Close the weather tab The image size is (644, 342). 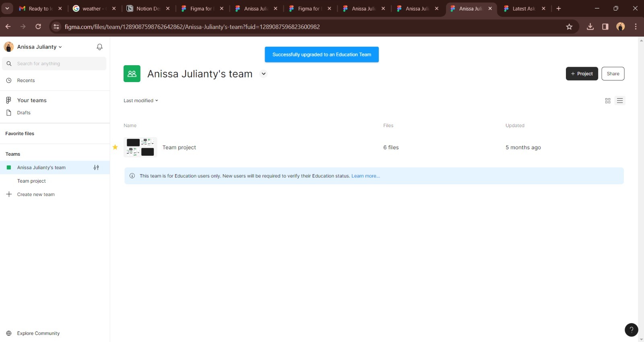click(x=114, y=8)
